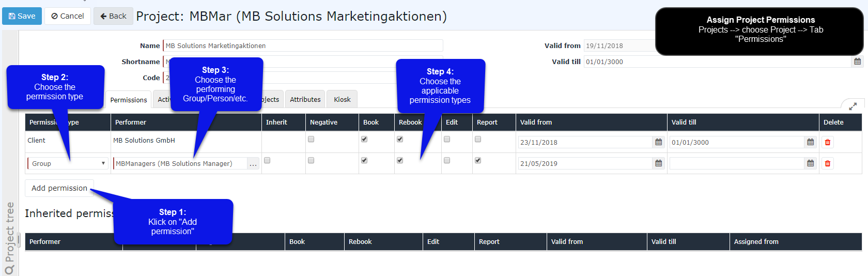Switch to the Permissions tab

pos(129,100)
